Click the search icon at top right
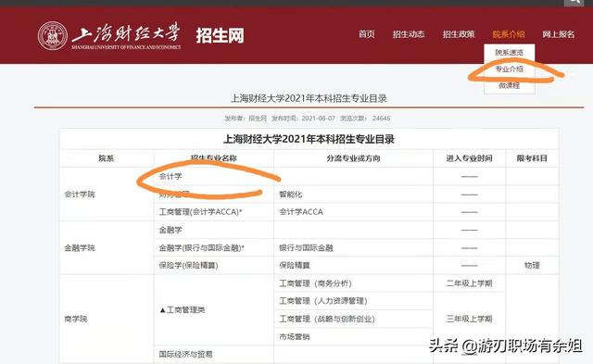 point(574,2)
